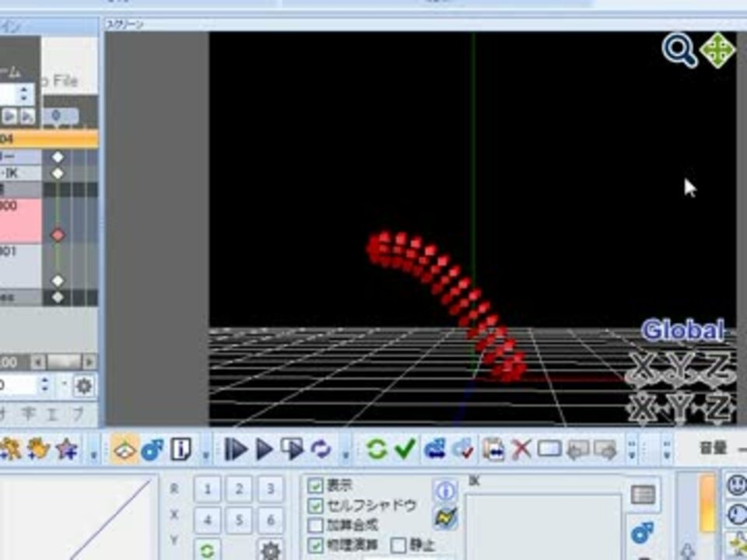Select the スクリーン tab
The width and height of the screenshot is (747, 560).
click(x=124, y=24)
